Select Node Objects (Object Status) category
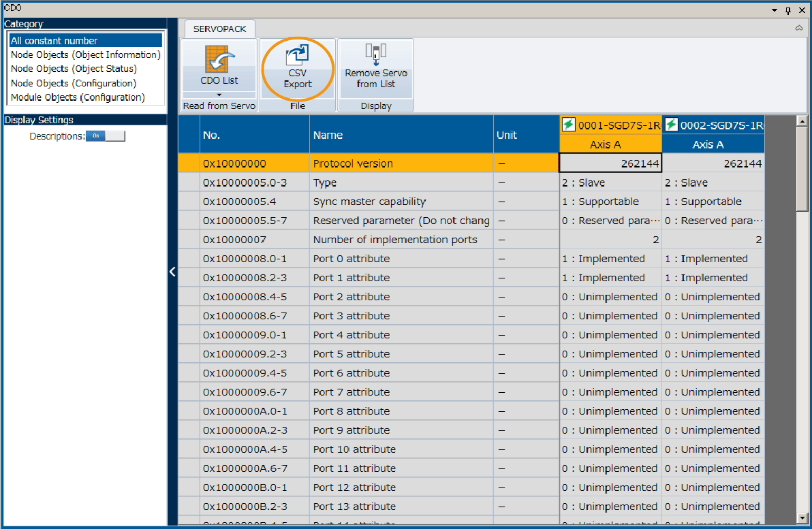812x529 pixels. [x=74, y=69]
